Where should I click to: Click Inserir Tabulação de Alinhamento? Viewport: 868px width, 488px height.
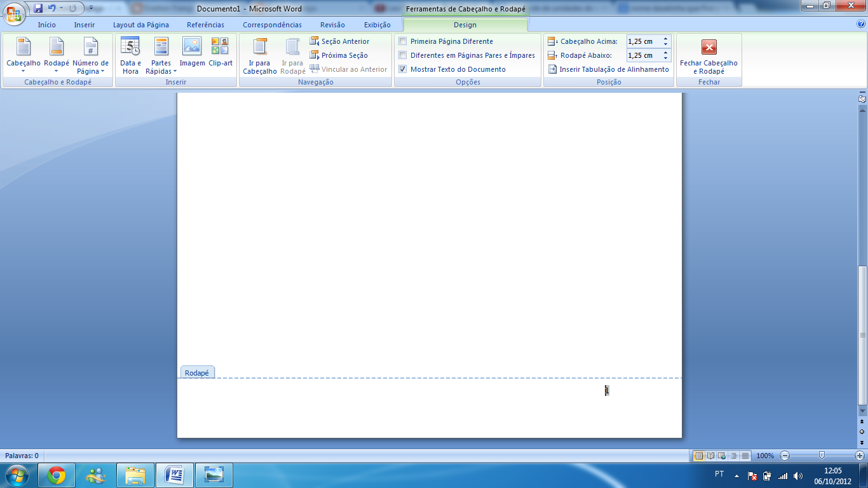coord(609,69)
